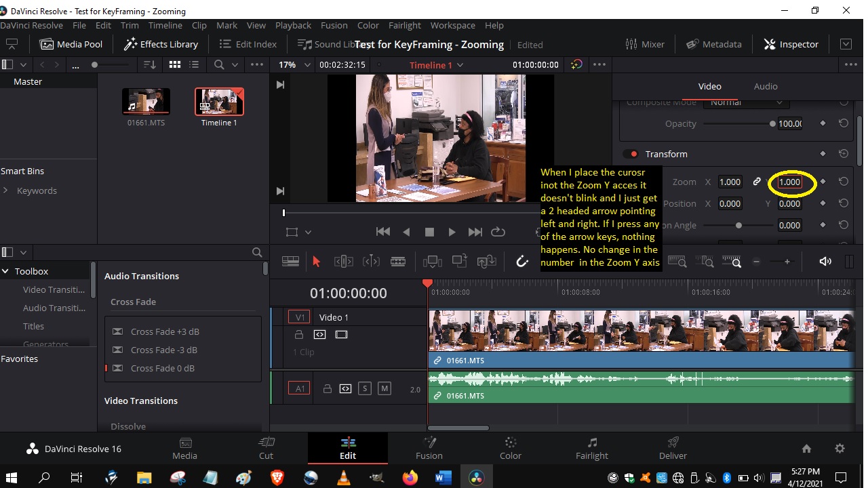
Task: Click the Custom Zoom icon
Action: (732, 262)
